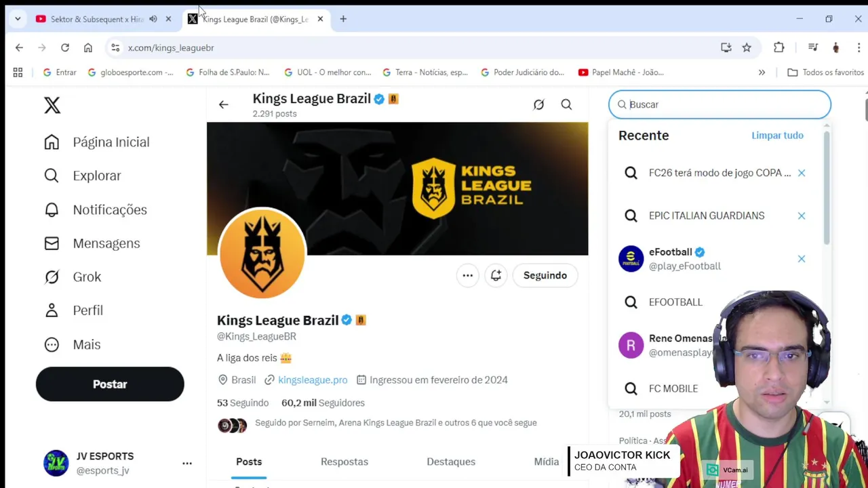
Task: Go back with the profile back arrow
Action: point(223,104)
